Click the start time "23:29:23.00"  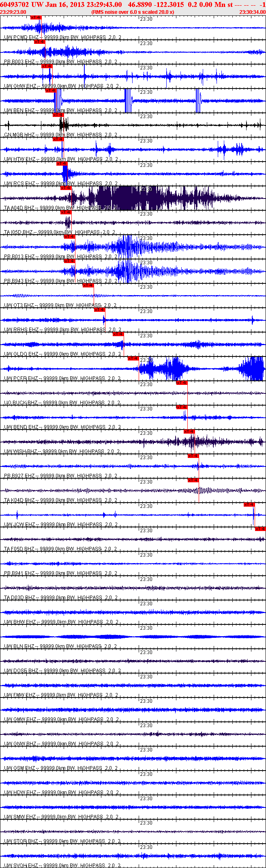[13, 12]
